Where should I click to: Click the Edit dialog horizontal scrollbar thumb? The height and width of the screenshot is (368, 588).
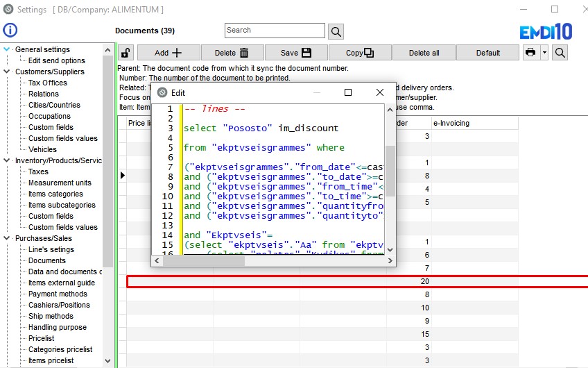click(204, 260)
